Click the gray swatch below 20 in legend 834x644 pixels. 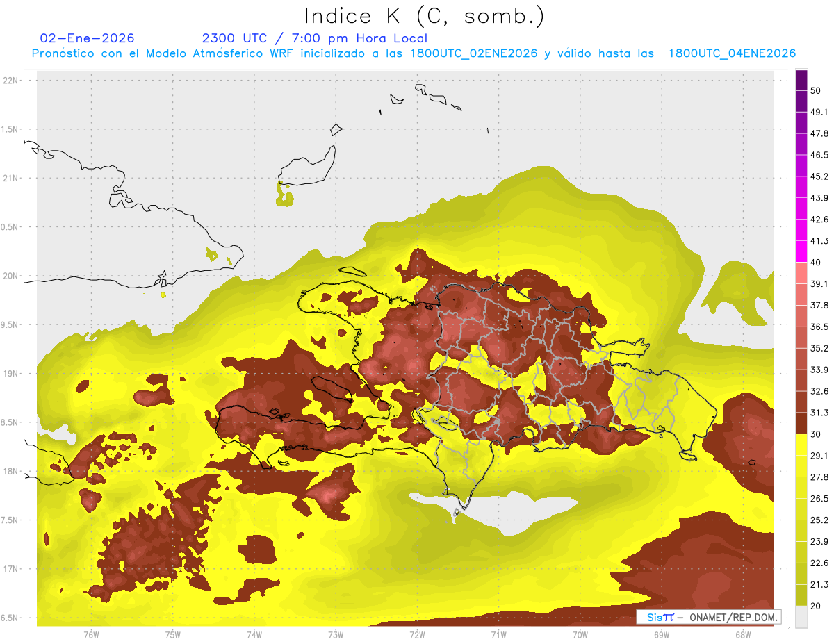(801, 617)
